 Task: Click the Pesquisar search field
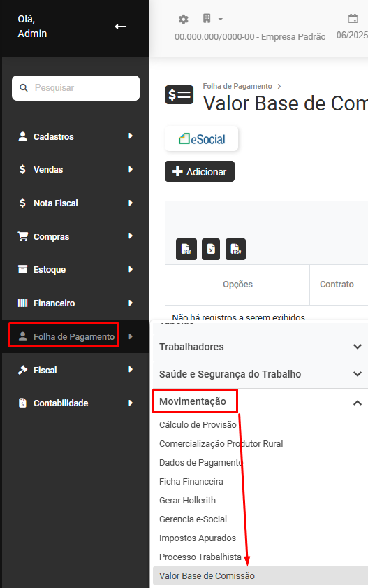(x=75, y=88)
